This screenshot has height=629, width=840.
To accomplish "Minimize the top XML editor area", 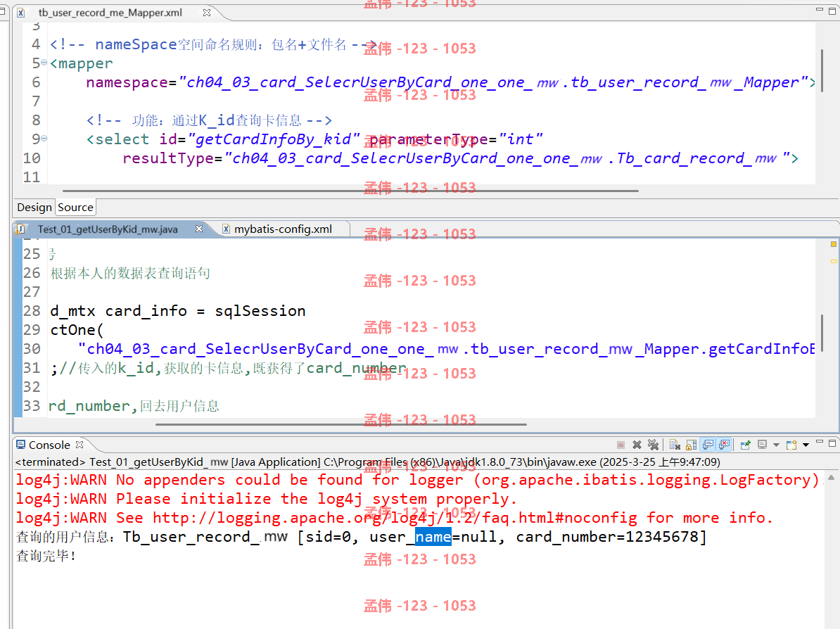I will click(x=820, y=9).
